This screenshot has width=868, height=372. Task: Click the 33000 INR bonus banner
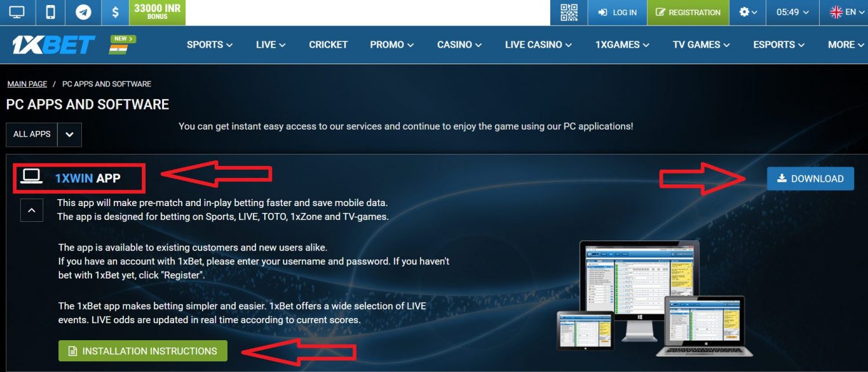pyautogui.click(x=157, y=11)
